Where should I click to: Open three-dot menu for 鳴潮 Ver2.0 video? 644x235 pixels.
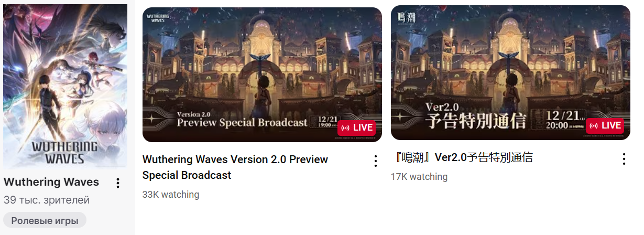pos(624,159)
